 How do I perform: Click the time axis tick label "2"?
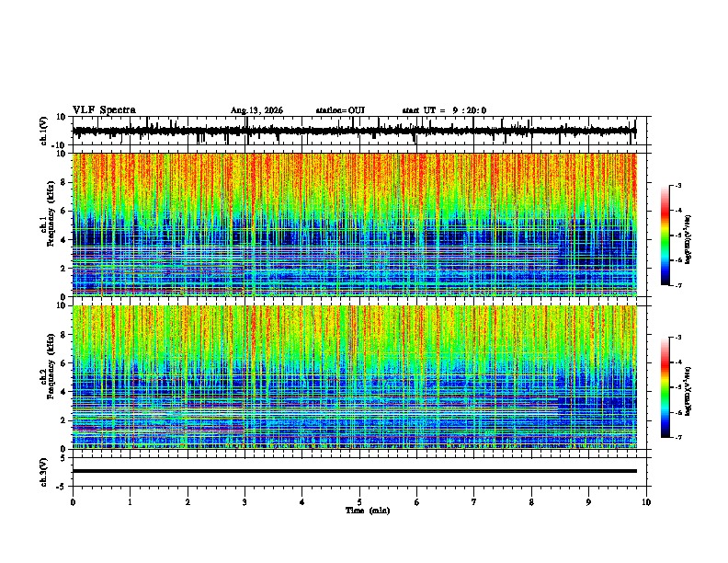[x=188, y=502]
